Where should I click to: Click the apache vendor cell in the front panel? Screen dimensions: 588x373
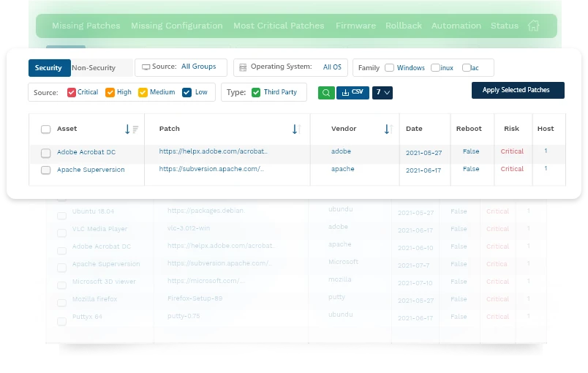click(x=342, y=169)
